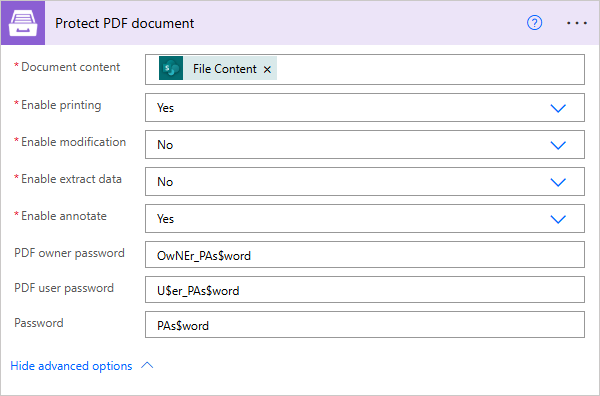This screenshot has height=396, width=600.
Task: Open the Enable modification dropdown
Action: (x=365, y=145)
